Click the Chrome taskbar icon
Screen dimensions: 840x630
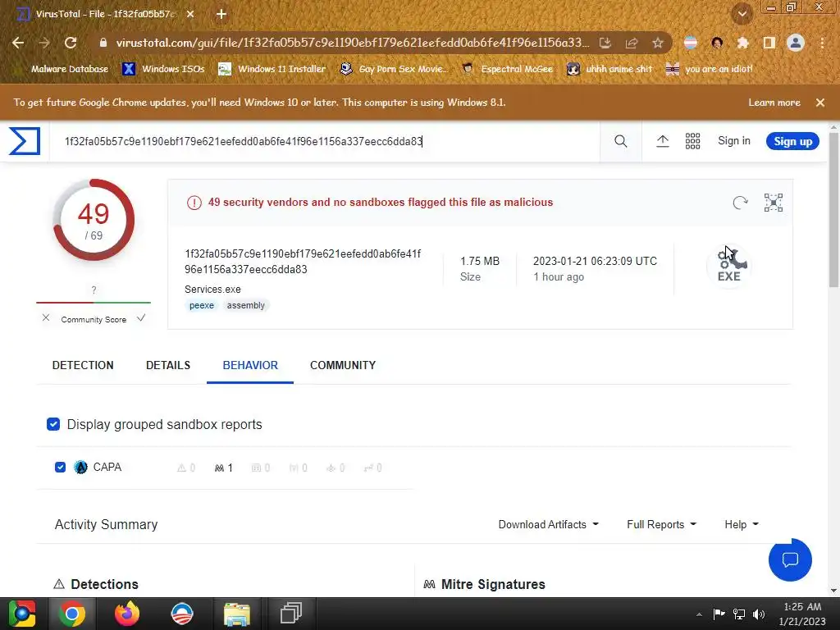click(x=72, y=614)
